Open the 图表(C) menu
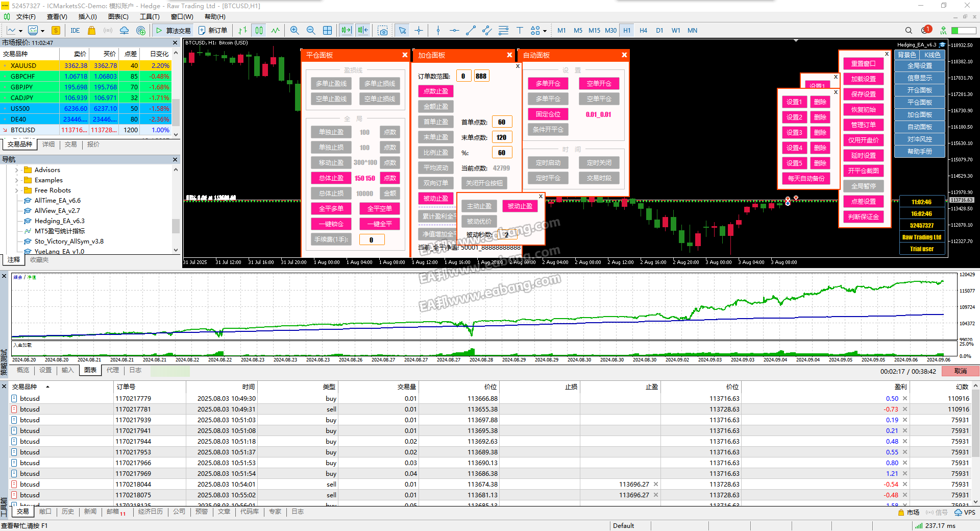 [x=118, y=17]
